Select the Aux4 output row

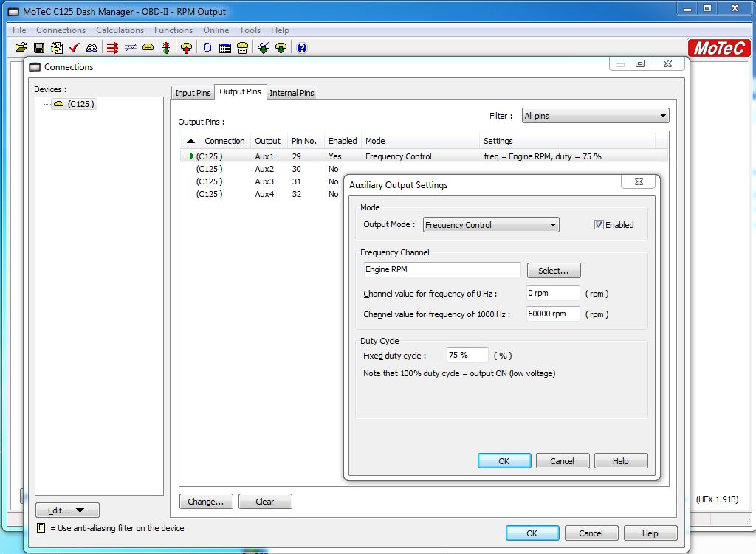pos(263,194)
